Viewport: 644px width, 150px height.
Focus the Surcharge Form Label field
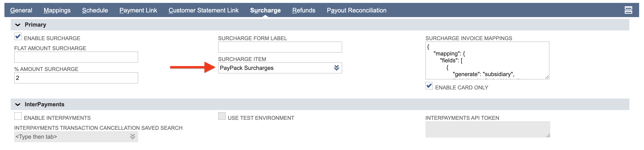coord(280,47)
